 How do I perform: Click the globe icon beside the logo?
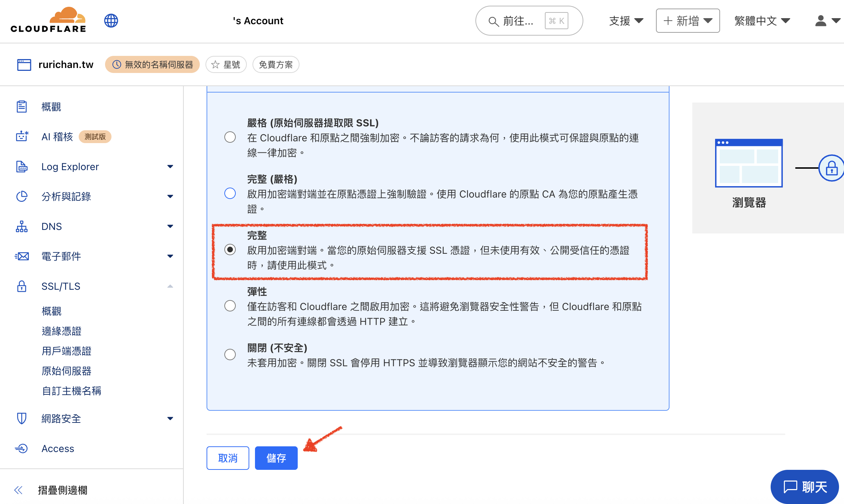[x=111, y=21]
